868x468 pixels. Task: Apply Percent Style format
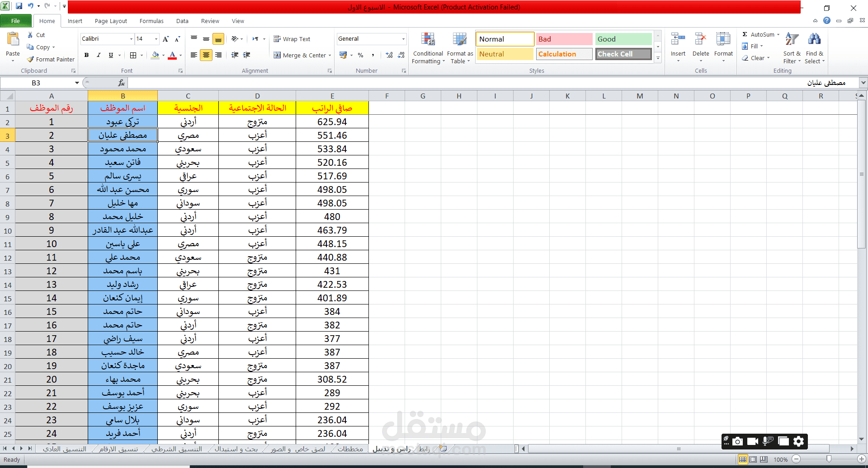[360, 55]
